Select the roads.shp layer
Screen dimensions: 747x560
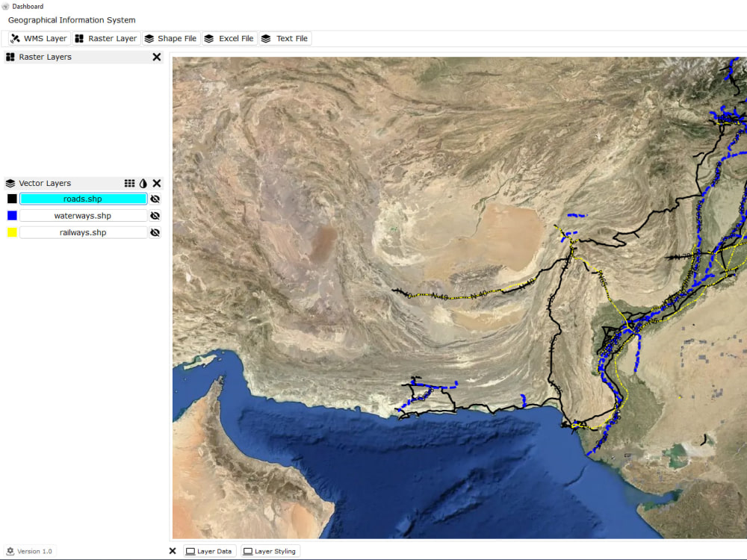(x=83, y=199)
